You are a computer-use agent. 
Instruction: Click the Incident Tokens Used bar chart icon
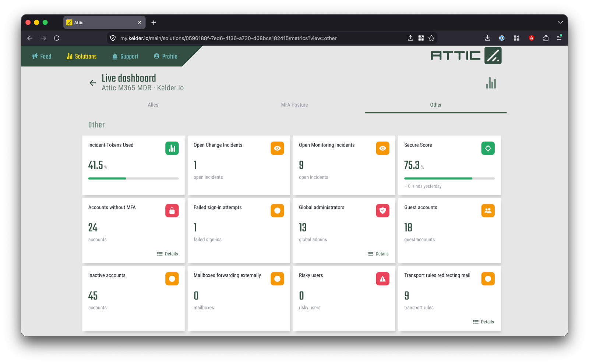172,148
